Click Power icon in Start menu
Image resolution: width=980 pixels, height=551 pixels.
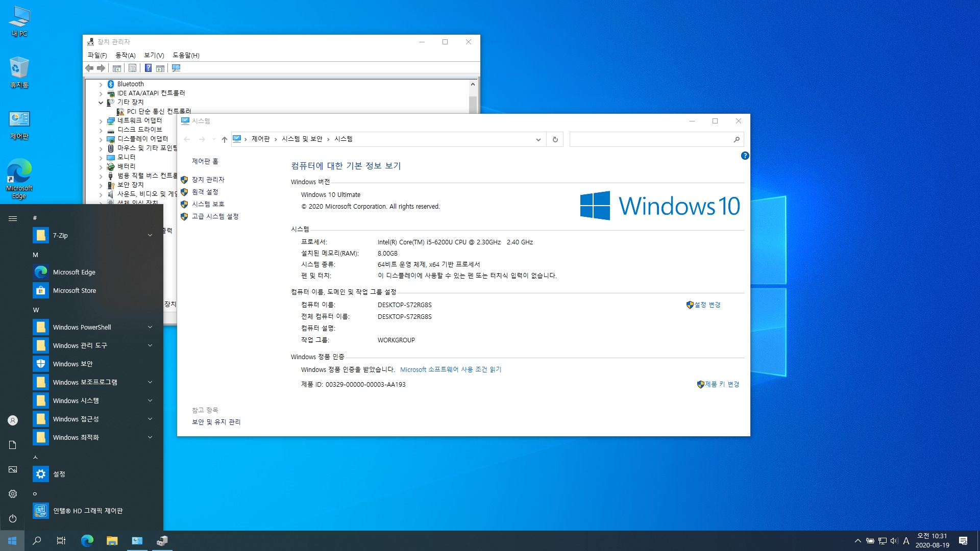[13, 518]
